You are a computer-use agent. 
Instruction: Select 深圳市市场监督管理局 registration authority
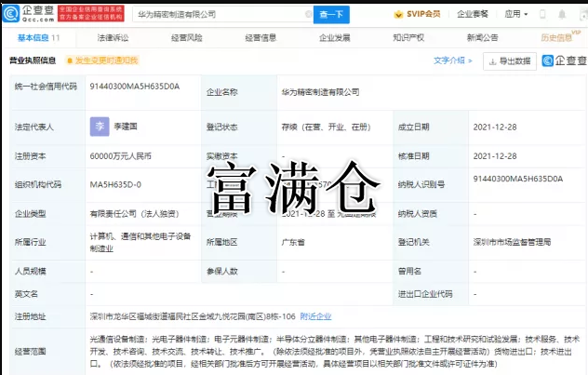(x=512, y=242)
